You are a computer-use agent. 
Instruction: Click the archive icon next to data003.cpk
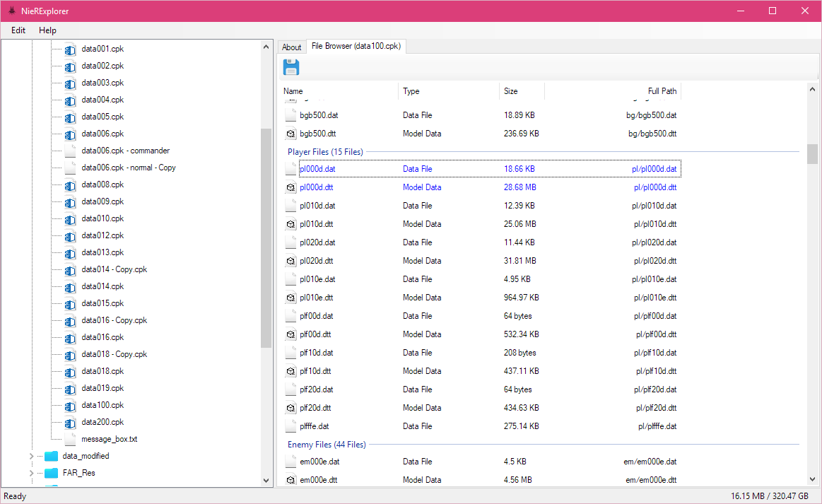[70, 83]
